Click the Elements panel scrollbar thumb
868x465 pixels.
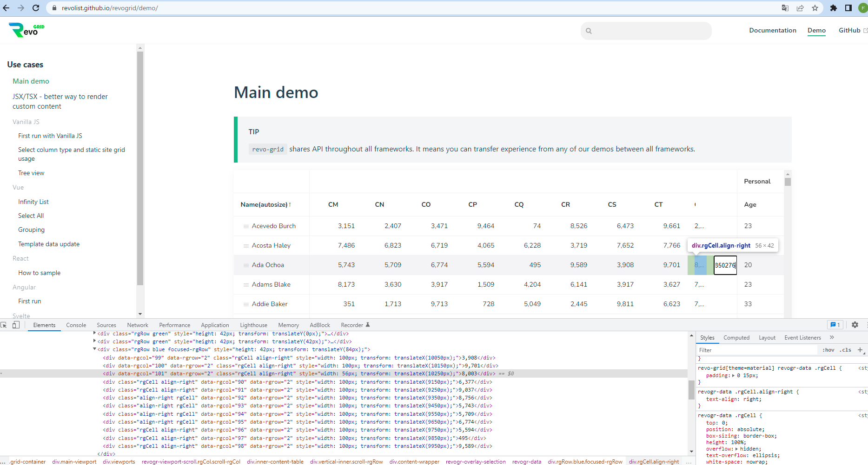(x=691, y=390)
